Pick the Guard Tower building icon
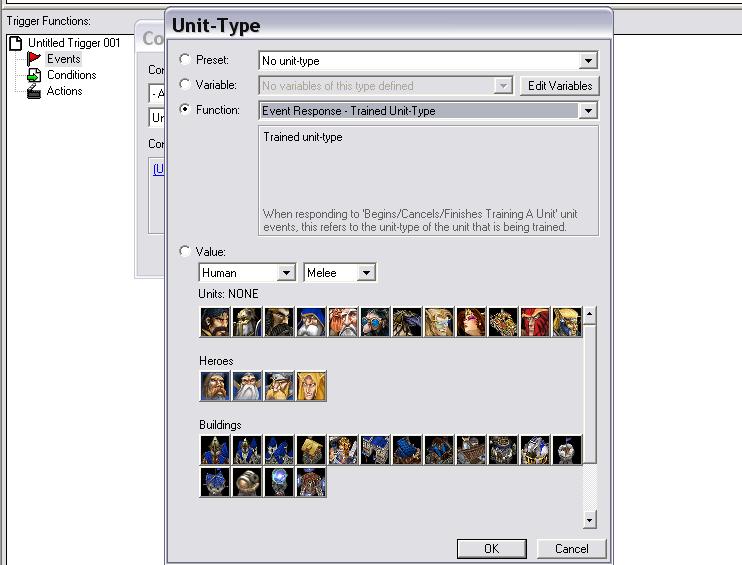The width and height of the screenshot is (742, 565). tap(215, 482)
